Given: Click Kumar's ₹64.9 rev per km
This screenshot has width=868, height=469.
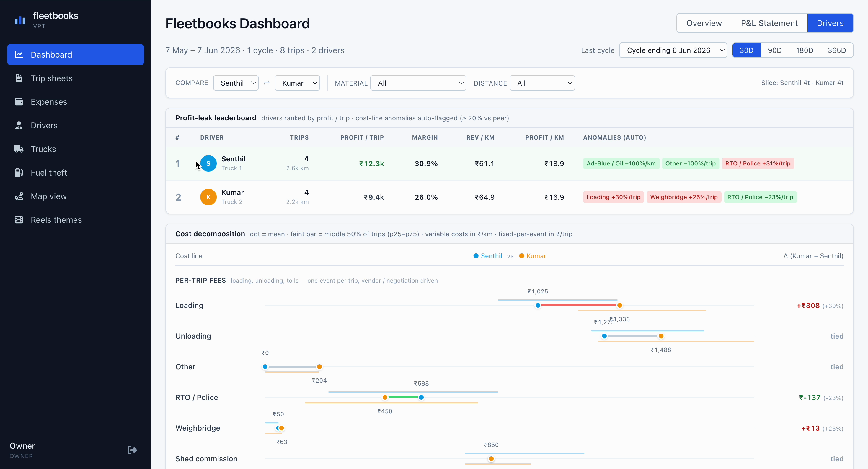Looking at the screenshot, I should pos(484,197).
